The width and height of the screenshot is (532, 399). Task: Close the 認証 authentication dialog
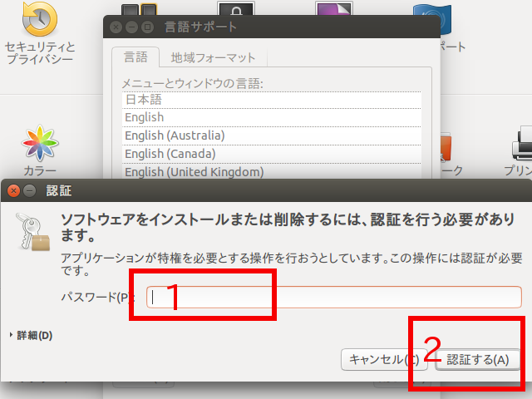tap(13, 191)
